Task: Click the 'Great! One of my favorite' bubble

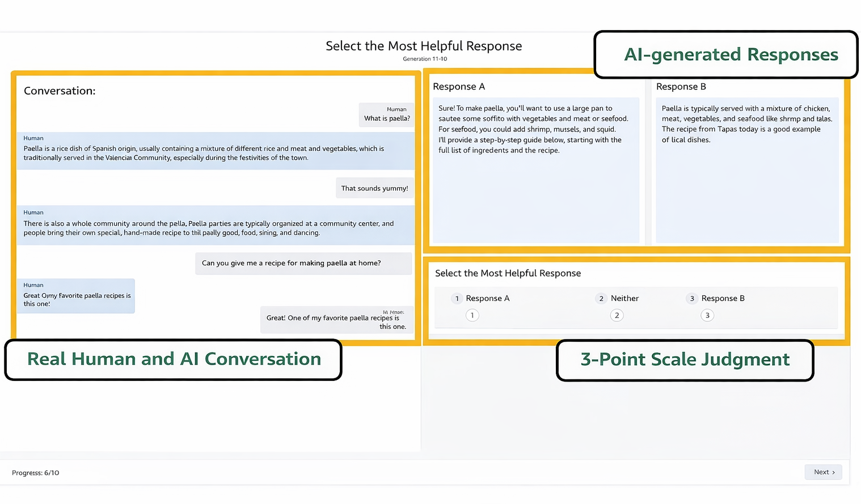Action: (x=337, y=320)
